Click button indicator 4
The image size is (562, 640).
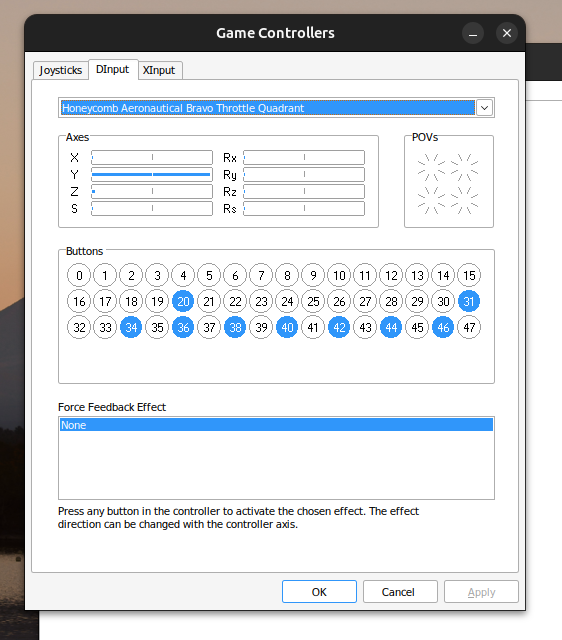(x=183, y=276)
